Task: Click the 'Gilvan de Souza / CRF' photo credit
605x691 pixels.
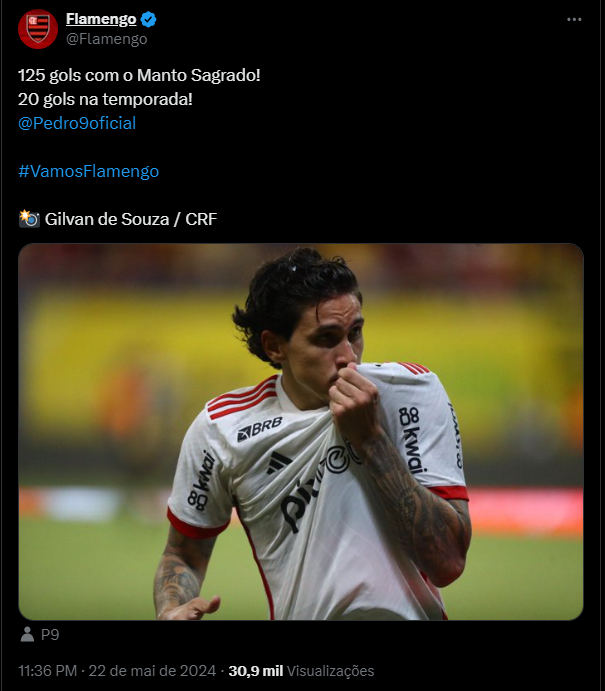Action: pos(131,219)
